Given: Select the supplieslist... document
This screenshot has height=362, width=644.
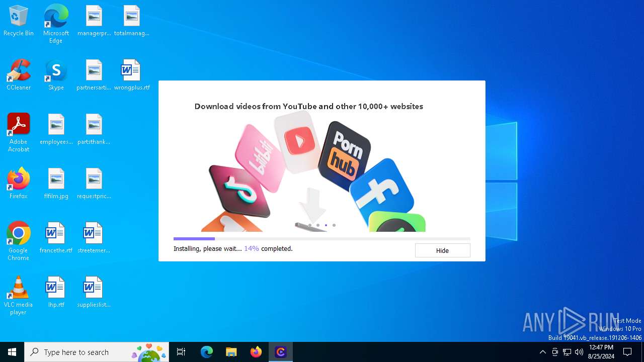Looking at the screenshot, I should [94, 293].
